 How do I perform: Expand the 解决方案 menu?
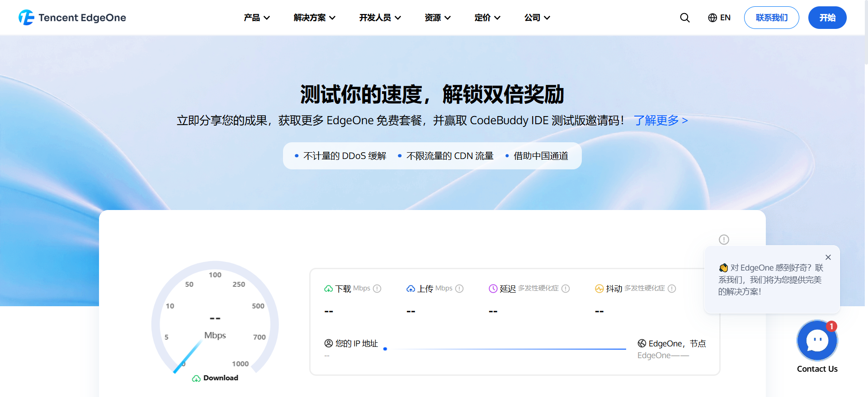click(315, 18)
